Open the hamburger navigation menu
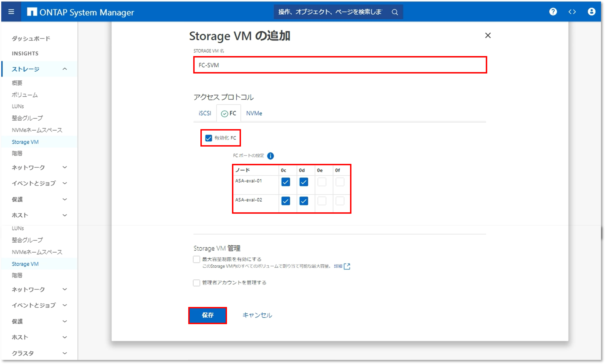The width and height of the screenshot is (605, 364). (11, 11)
